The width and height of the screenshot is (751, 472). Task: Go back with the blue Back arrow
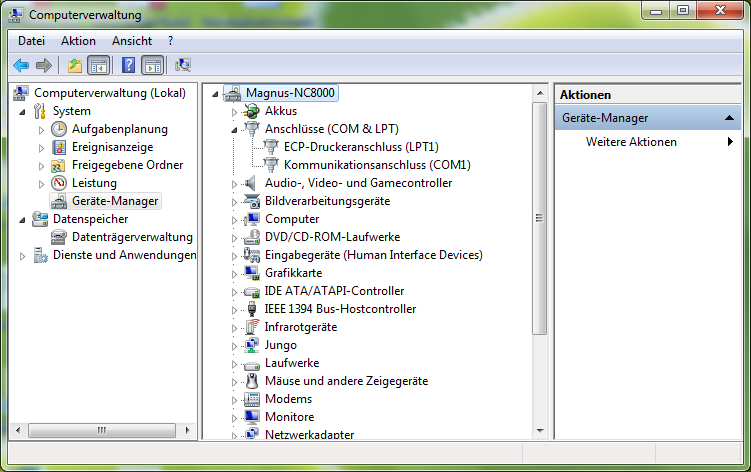click(x=21, y=65)
